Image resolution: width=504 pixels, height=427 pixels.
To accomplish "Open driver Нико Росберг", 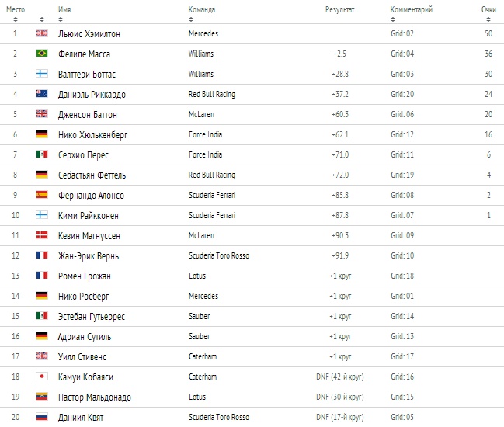I will coord(84,297).
